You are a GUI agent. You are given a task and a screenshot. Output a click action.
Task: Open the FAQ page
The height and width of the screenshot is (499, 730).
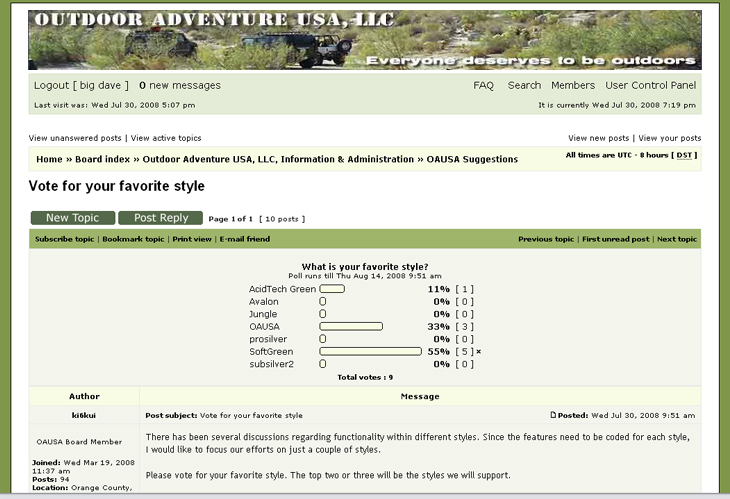(483, 86)
